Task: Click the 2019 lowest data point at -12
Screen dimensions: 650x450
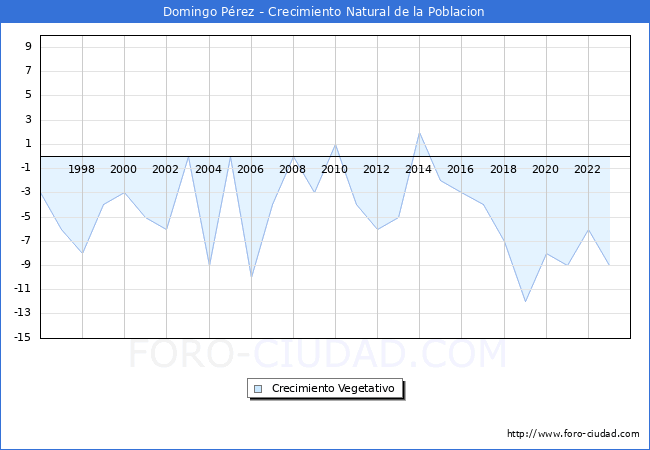Action: 525,301
